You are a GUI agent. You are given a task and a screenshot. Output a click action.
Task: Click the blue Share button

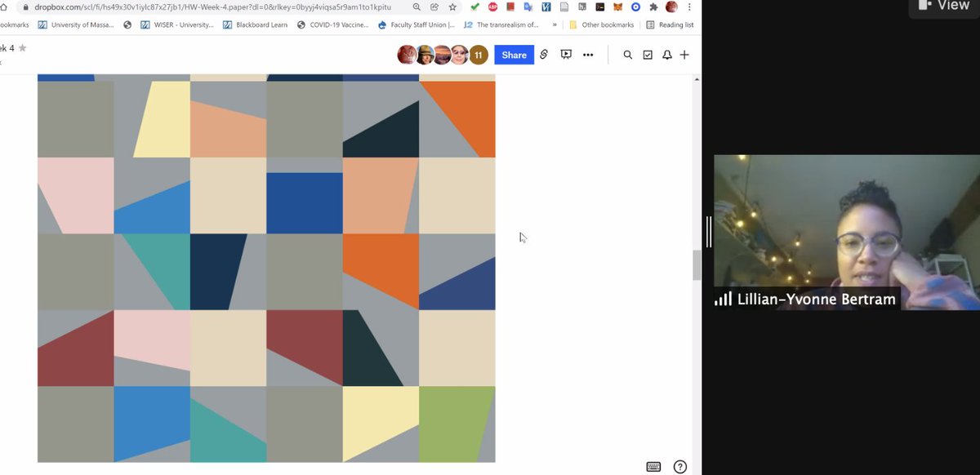[x=514, y=55]
